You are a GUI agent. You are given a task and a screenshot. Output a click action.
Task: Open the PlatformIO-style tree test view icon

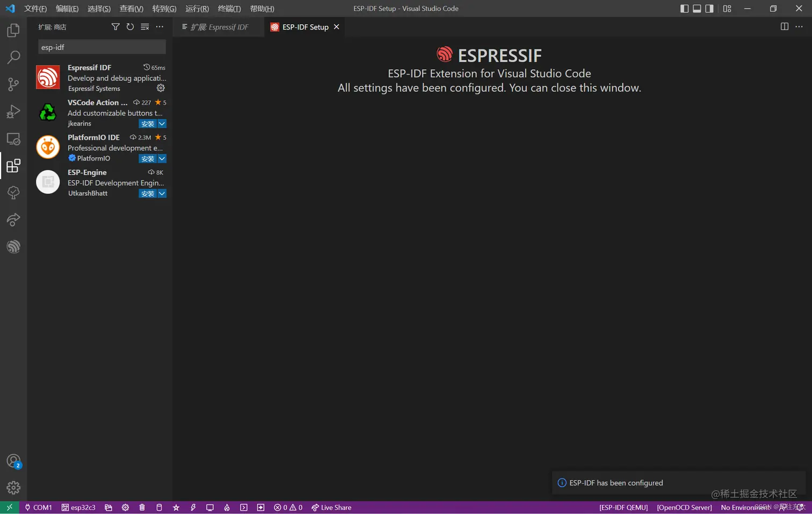point(13,193)
